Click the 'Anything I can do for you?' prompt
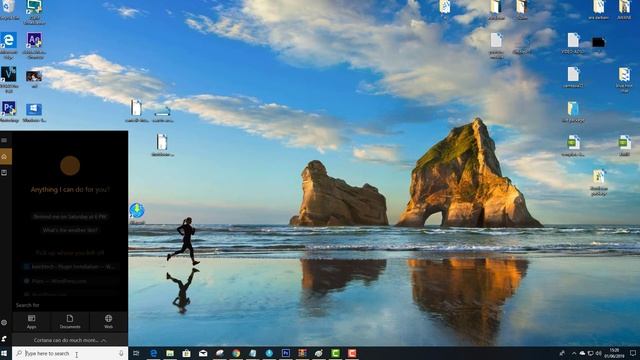 pyautogui.click(x=70, y=190)
